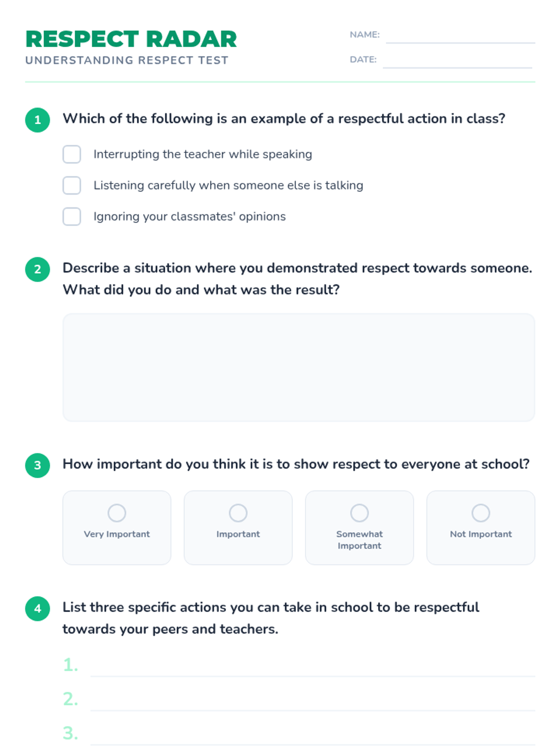The image size is (560, 747).
Task: Click the second numbered answer line
Action: (313, 703)
